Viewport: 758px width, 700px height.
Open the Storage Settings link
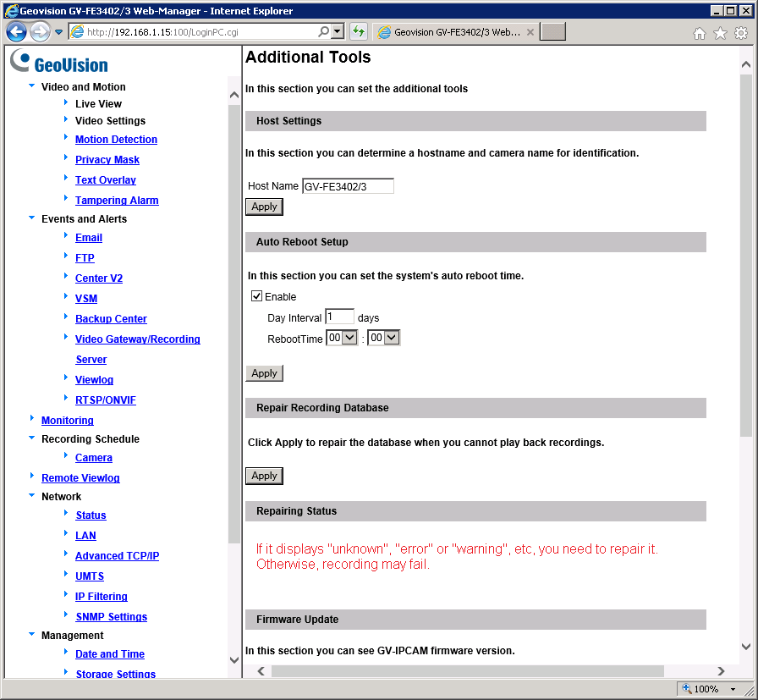click(x=116, y=674)
